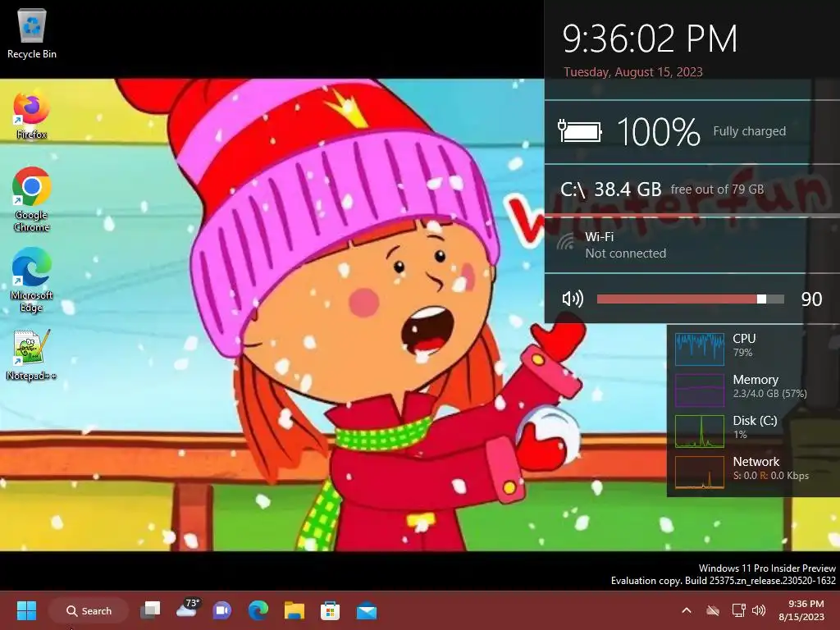The width and height of the screenshot is (840, 630).
Task: Click the 100% battery level text
Action: coord(659,132)
